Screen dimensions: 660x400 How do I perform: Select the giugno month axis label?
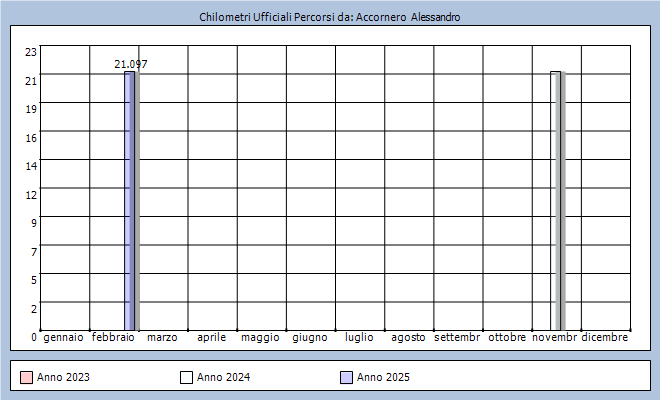[310, 338]
